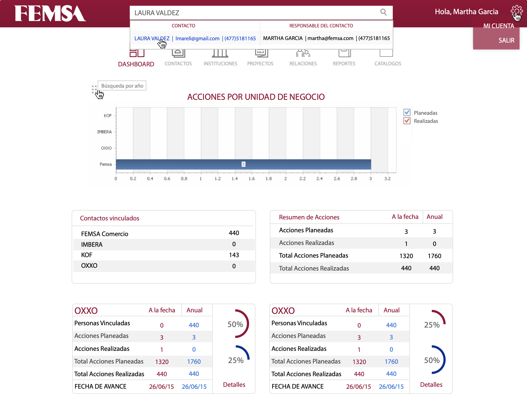Uncheck the Realizadas checkbox
Screen dimensions: 527x420
(407, 121)
